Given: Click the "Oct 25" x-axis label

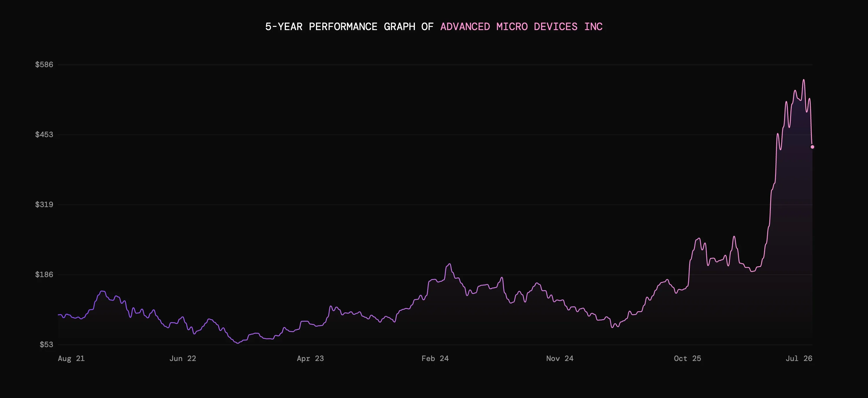Looking at the screenshot, I should [x=687, y=358].
